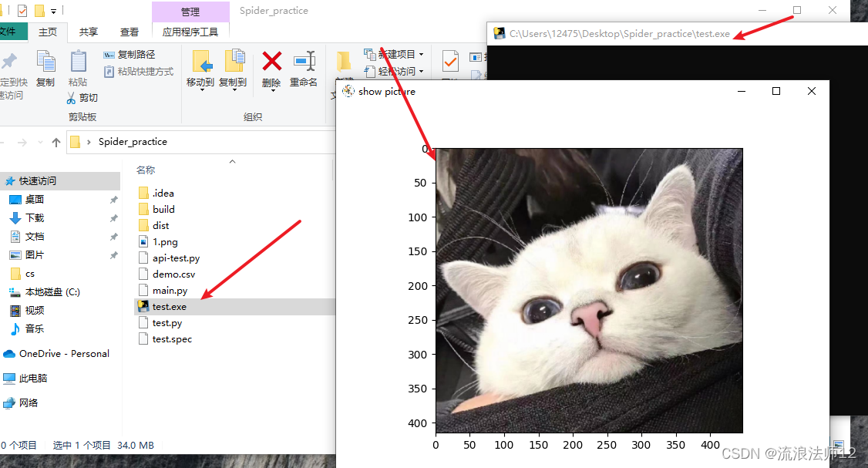Click the matplotlib icon in show picture title
The image size is (868, 468).
[348, 92]
